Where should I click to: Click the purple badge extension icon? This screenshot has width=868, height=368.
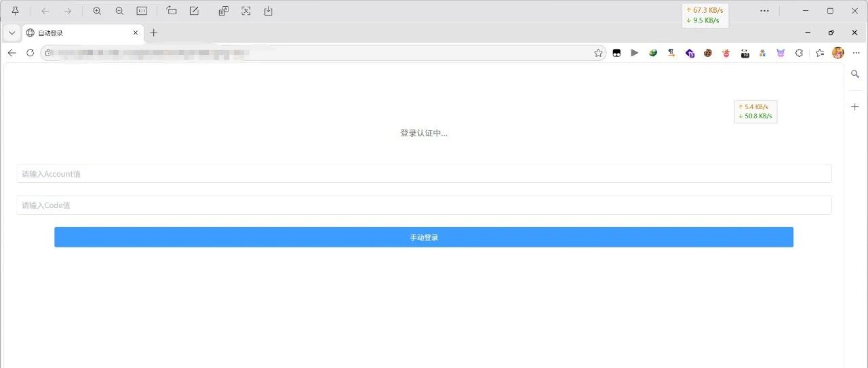[690, 53]
